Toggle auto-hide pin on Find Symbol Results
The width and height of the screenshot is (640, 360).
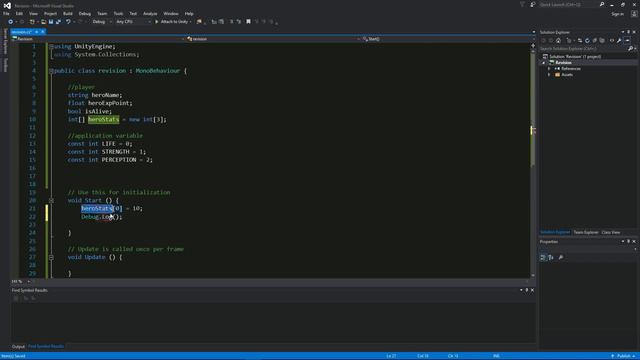[527, 290]
